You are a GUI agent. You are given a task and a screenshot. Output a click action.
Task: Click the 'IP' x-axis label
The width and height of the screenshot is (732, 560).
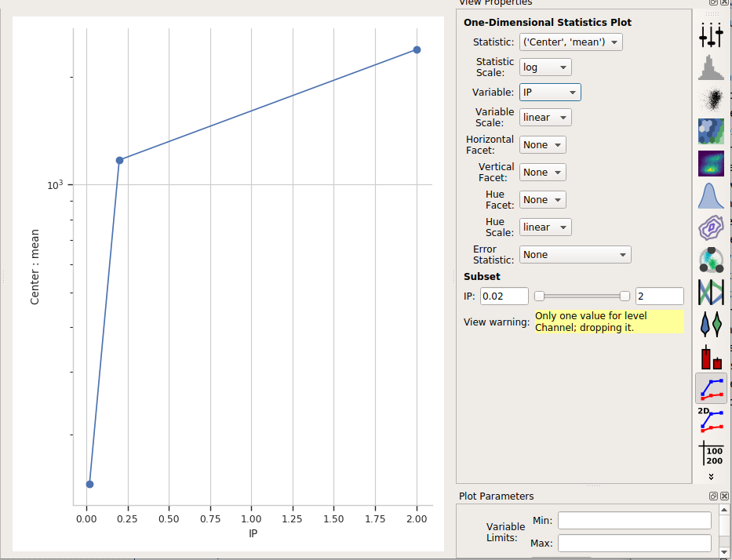point(253,533)
